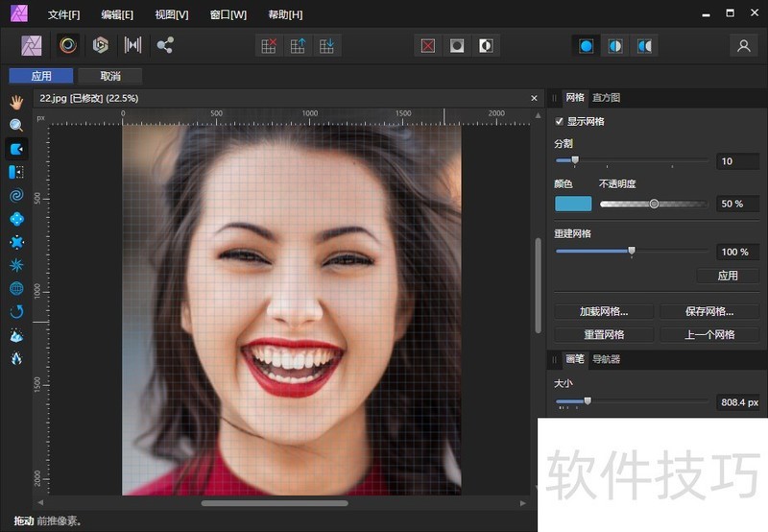Open the 视图[V] menu
768x532 pixels.
pyautogui.click(x=172, y=14)
